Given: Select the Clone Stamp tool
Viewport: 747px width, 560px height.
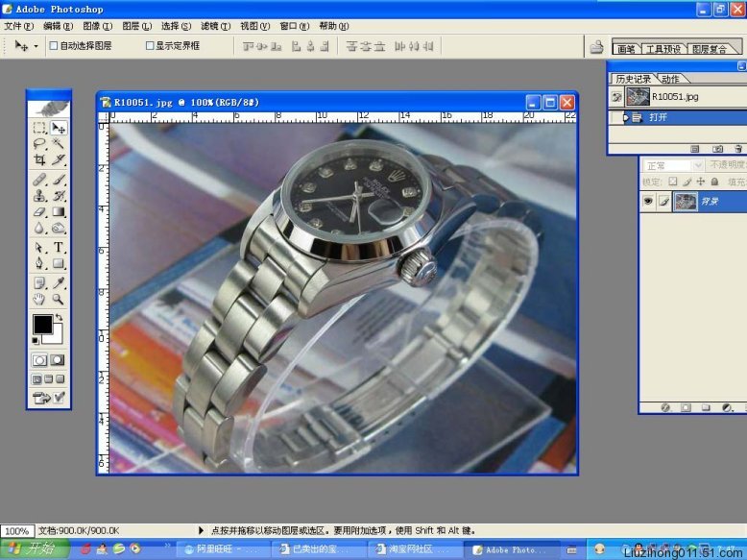Looking at the screenshot, I should (x=39, y=195).
